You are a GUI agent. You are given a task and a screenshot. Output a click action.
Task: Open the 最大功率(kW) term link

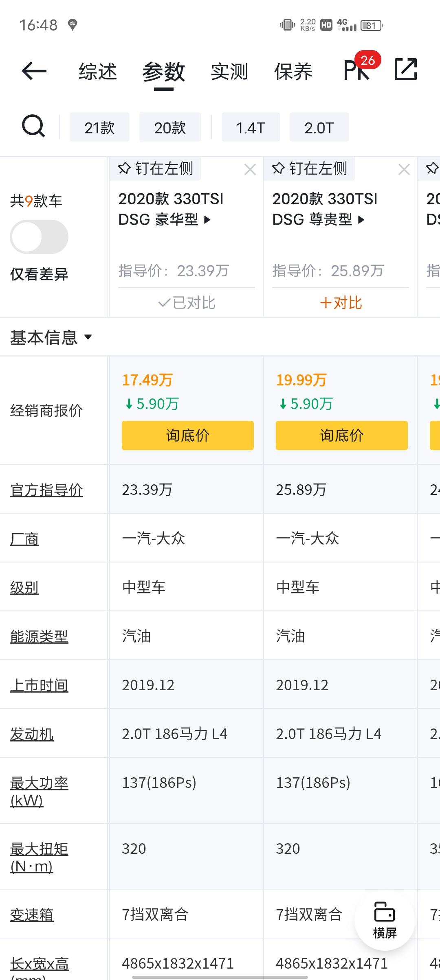[x=39, y=792]
